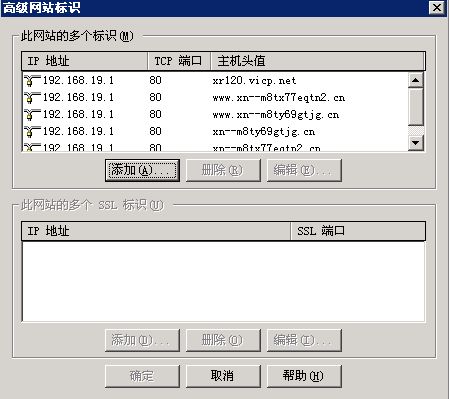Select host header xn--m8ty69gtjg.cn without www
This screenshot has height=399, width=449.
[x=264, y=132]
